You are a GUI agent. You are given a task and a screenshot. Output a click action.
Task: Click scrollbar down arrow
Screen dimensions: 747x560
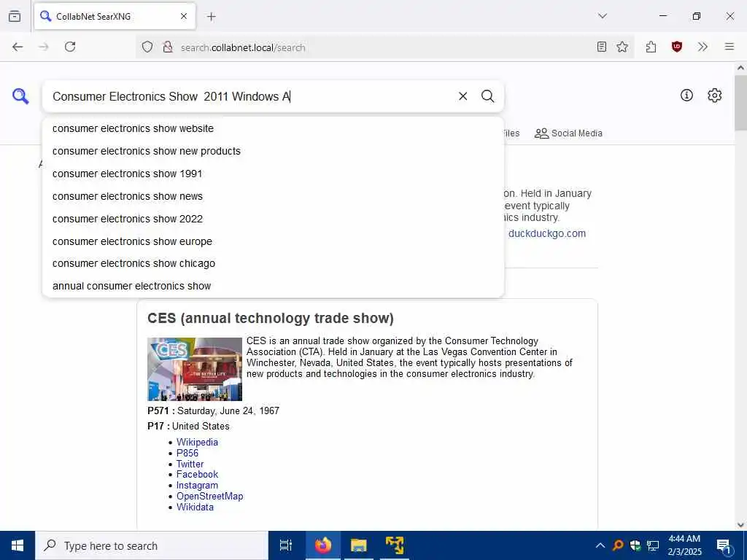point(740,524)
